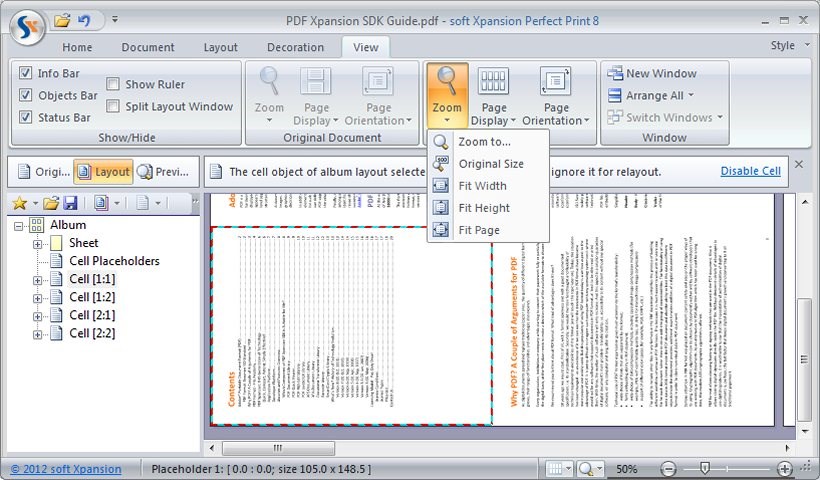Open the dropdown arrow beside the star icon
The image size is (820, 480).
click(x=35, y=203)
